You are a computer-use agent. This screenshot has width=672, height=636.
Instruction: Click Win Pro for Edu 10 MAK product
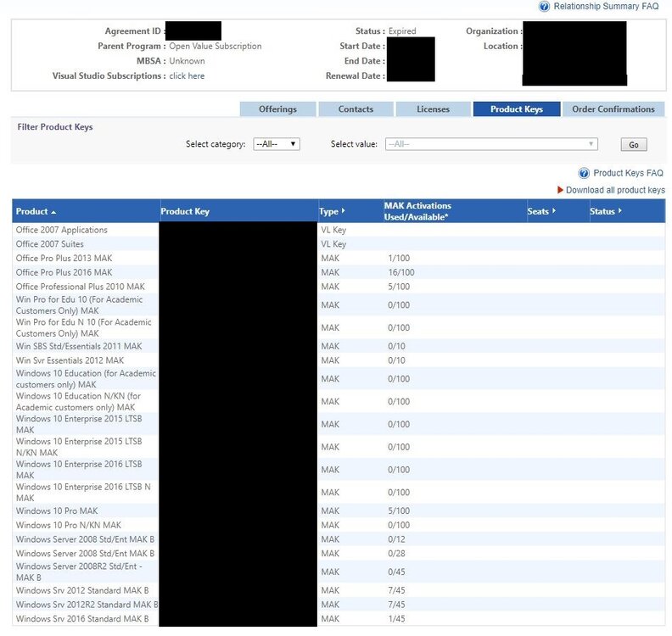79,305
